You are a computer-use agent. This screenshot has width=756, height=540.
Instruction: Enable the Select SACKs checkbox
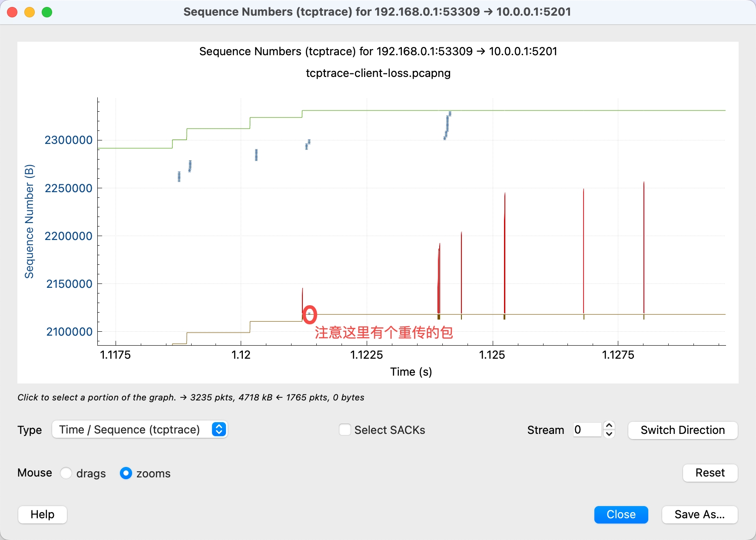[345, 430]
